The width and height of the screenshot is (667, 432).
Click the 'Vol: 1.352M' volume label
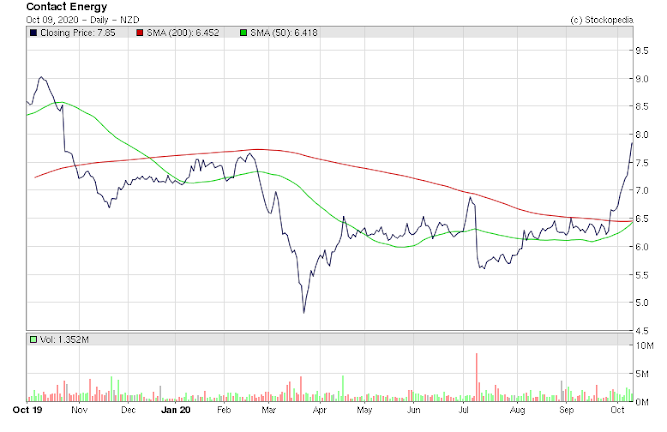(x=64, y=340)
